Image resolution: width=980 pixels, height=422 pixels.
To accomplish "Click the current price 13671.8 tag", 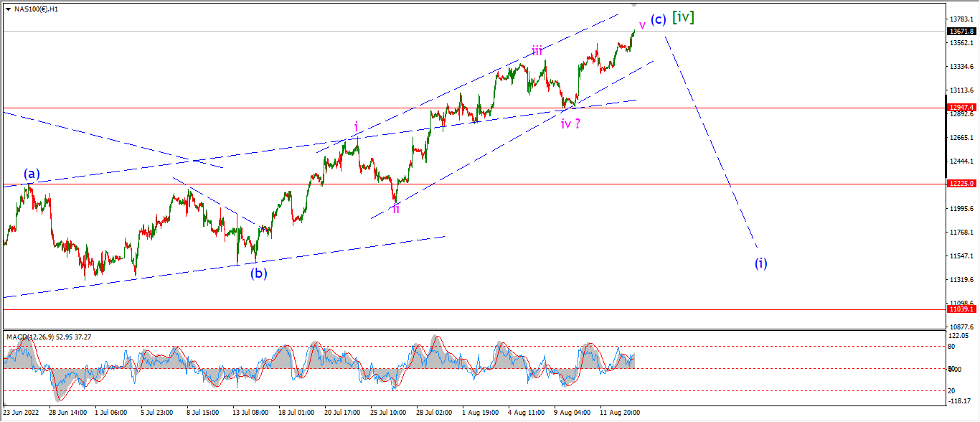I will coord(961,32).
